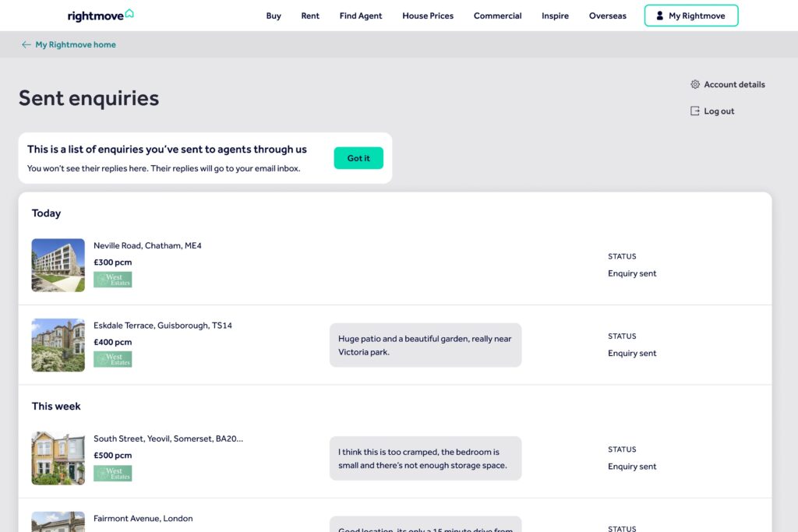Dismiss notice with Got it button

358,158
